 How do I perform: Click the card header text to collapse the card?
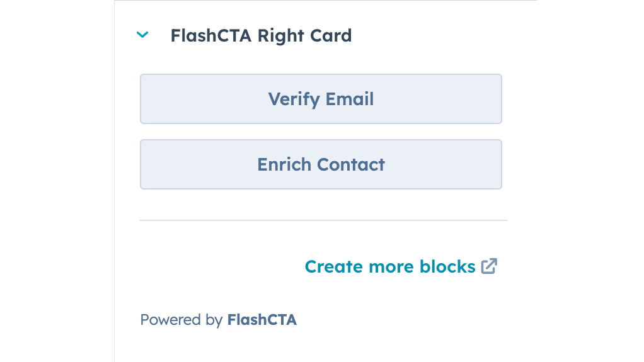261,35
